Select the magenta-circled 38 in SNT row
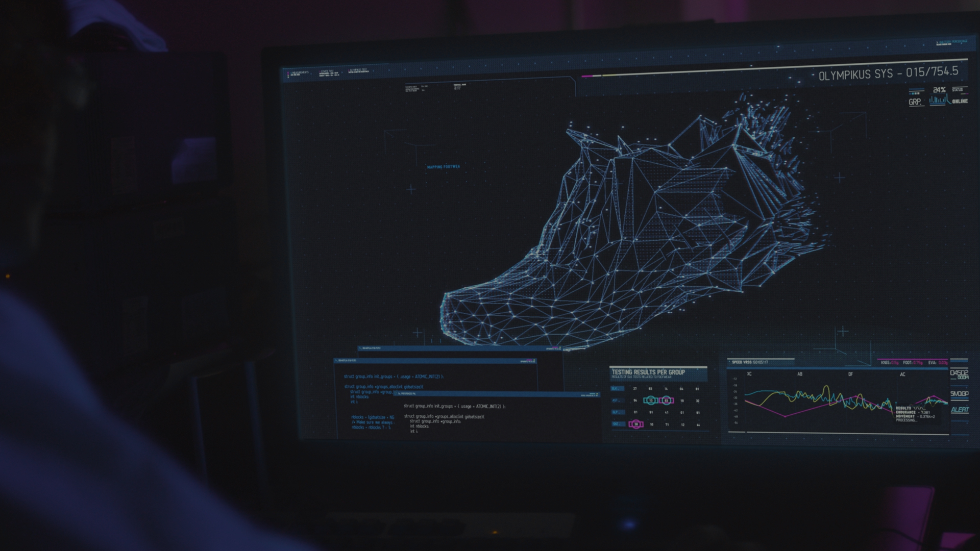This screenshot has height=551, width=980. (636, 424)
